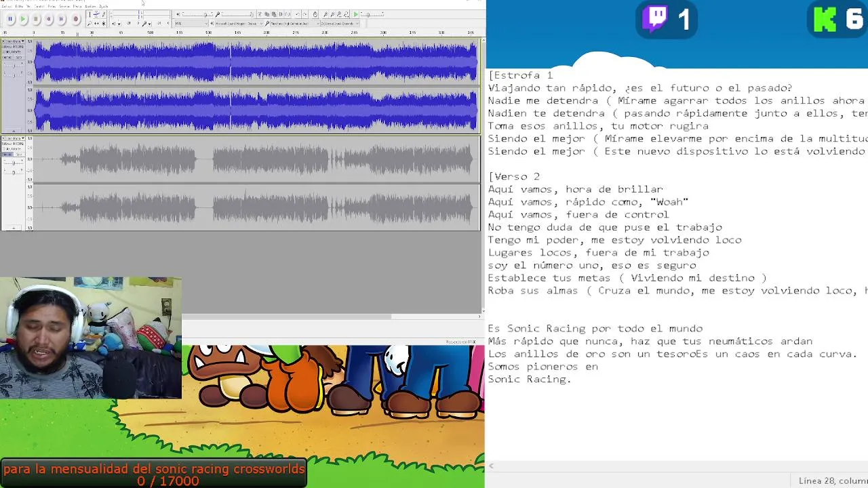This screenshot has height=488, width=868.
Task: Adjust gain slider of first track
Action: click(14, 66)
